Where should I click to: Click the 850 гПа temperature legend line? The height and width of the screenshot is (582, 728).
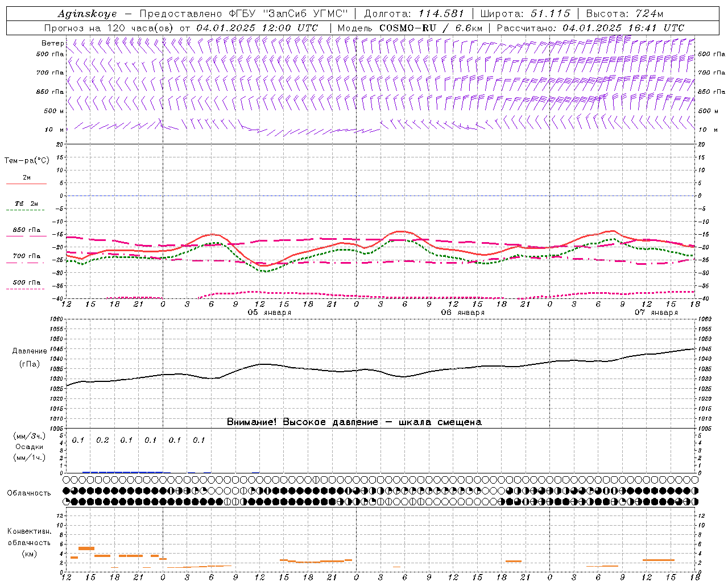pos(26,236)
